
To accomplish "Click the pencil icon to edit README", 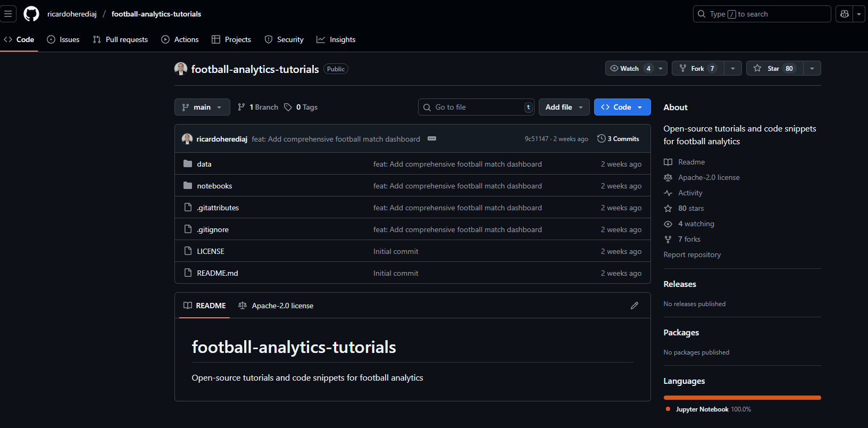I will tap(634, 306).
